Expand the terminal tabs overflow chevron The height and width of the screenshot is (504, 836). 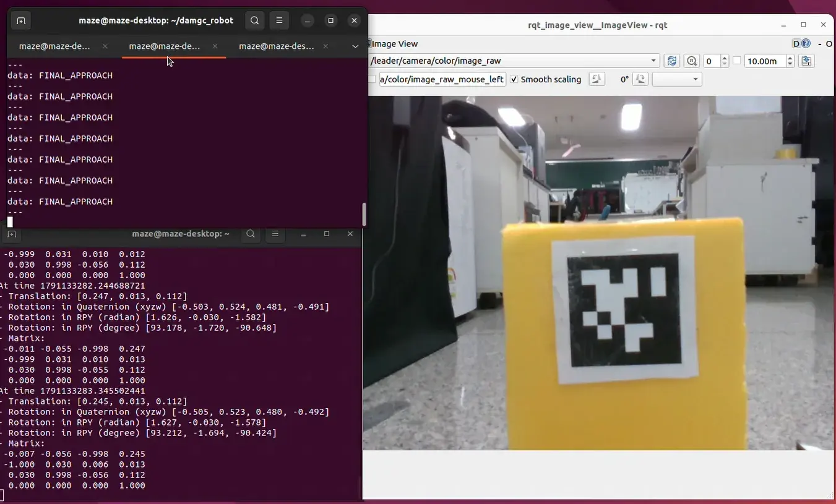click(355, 46)
